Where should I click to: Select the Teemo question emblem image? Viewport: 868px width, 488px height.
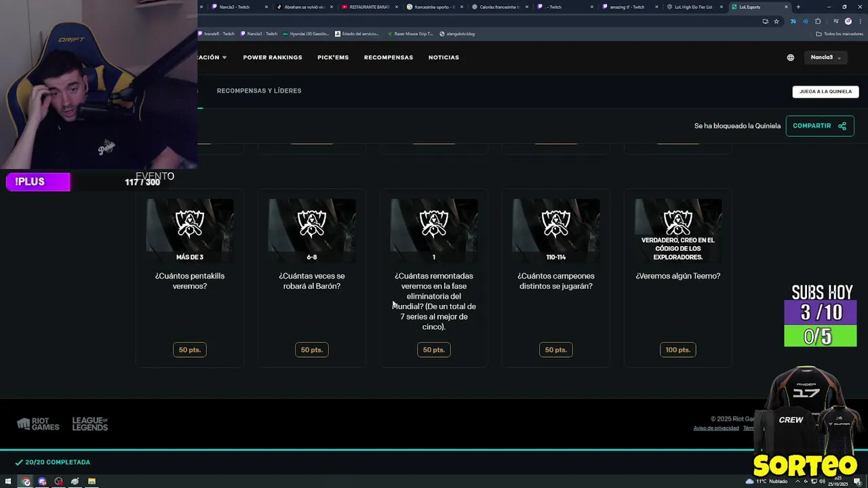(x=678, y=222)
